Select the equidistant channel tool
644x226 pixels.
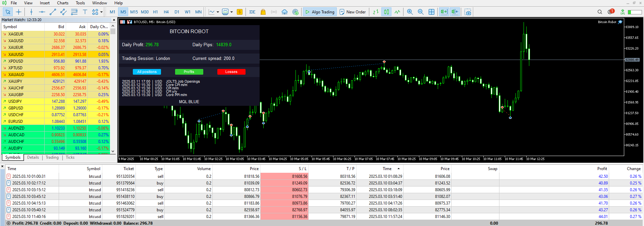(63, 12)
